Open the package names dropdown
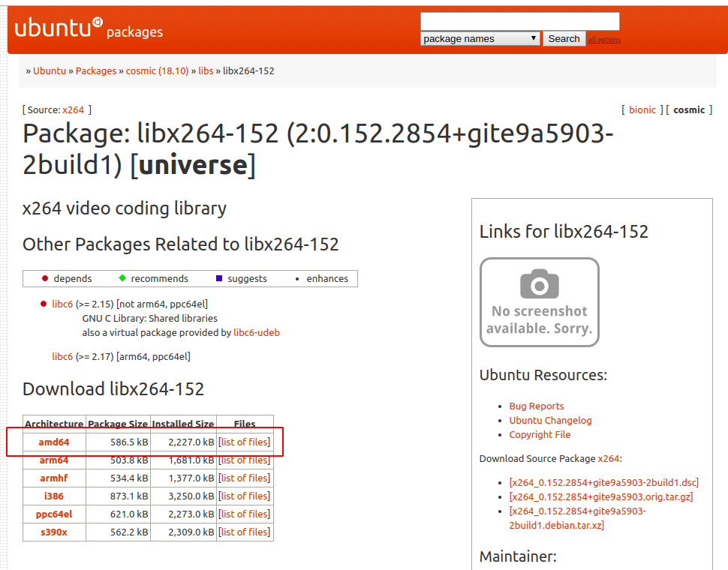 [x=480, y=38]
